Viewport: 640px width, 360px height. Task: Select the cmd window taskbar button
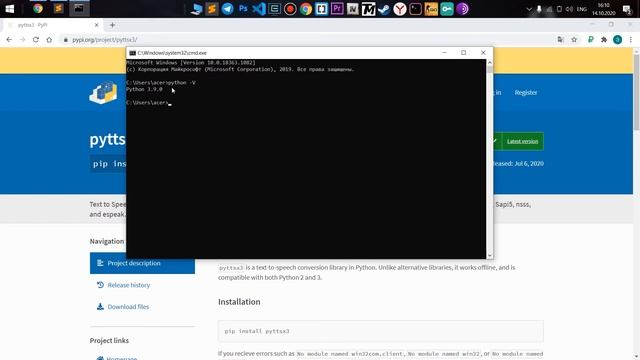pyautogui.click(x=79, y=9)
